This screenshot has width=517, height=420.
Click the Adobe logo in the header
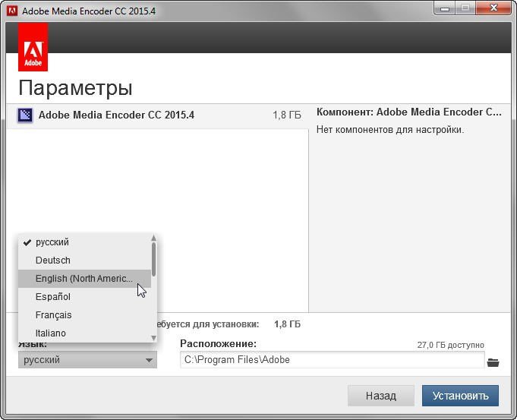point(33,47)
